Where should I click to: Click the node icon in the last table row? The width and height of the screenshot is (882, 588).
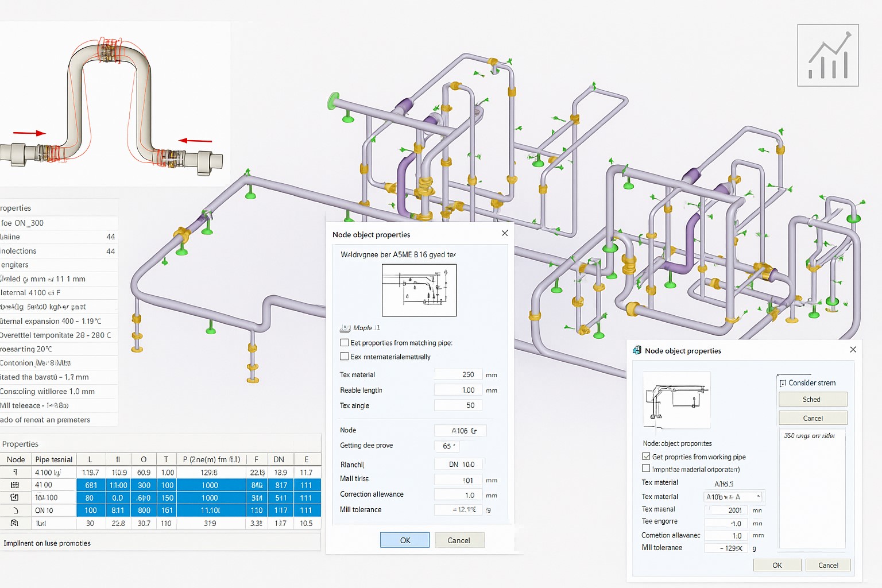click(x=15, y=523)
